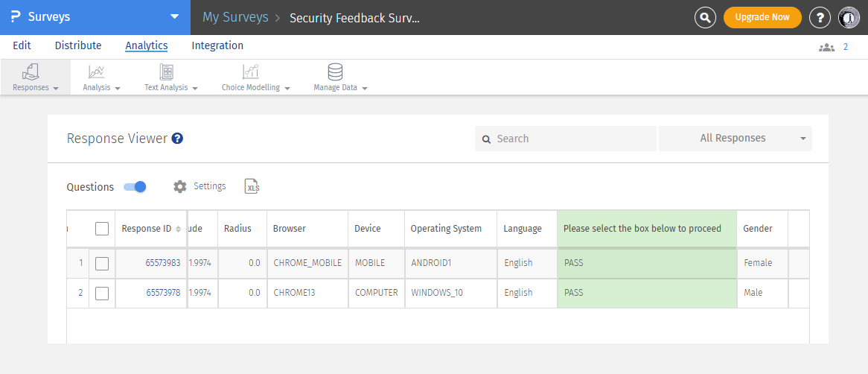Check the select-all header checkbox
The image size is (868, 374).
102,229
